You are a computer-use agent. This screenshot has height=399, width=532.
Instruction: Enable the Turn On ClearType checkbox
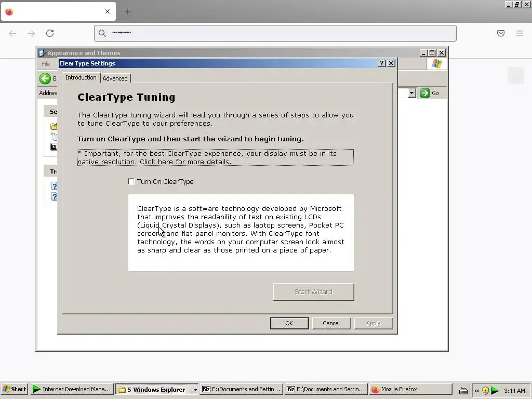131,181
